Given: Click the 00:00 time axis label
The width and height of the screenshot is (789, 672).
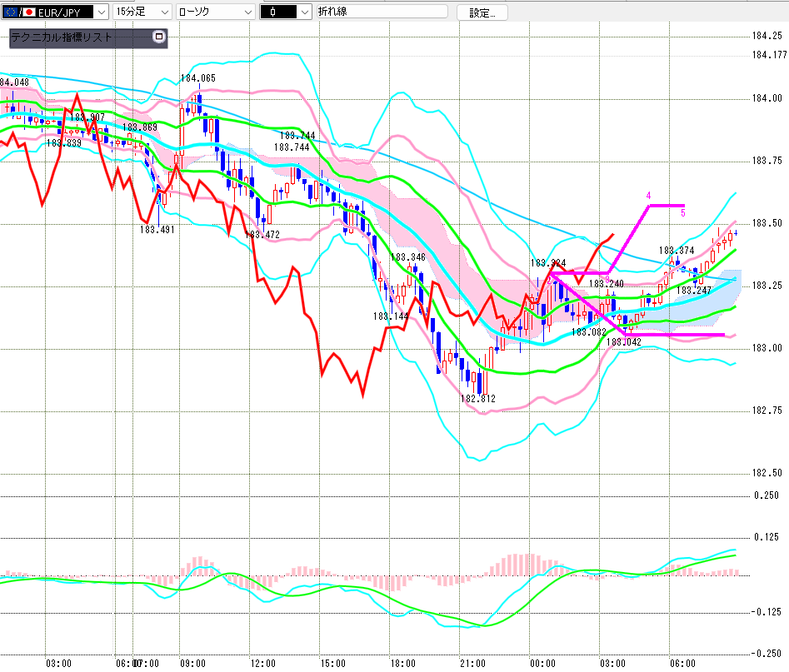Looking at the screenshot, I should (542, 664).
